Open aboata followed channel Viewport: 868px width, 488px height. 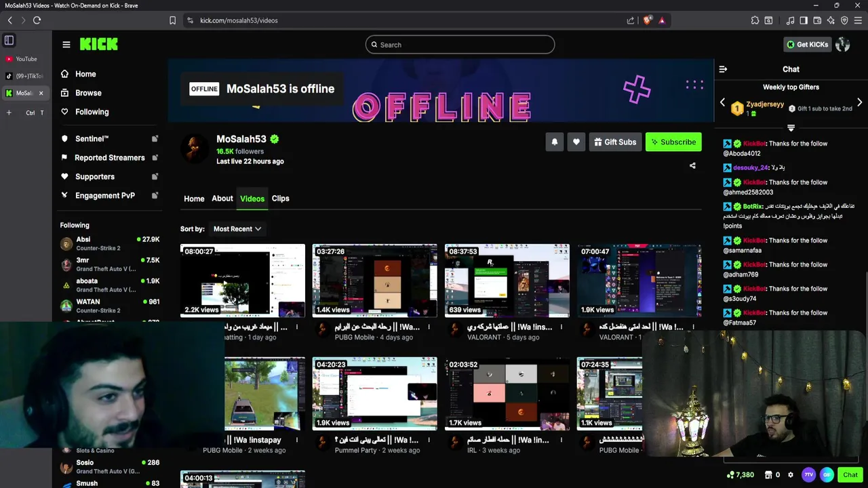point(109,285)
